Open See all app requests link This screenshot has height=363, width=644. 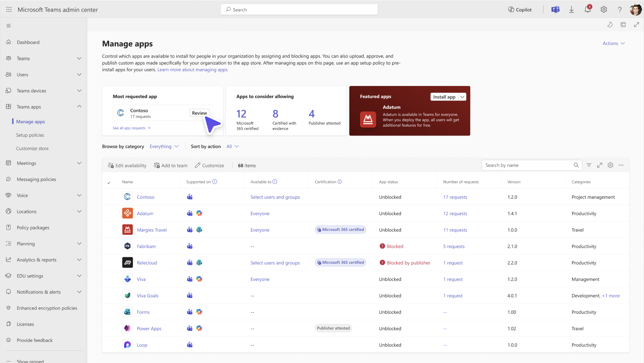pyautogui.click(x=131, y=128)
